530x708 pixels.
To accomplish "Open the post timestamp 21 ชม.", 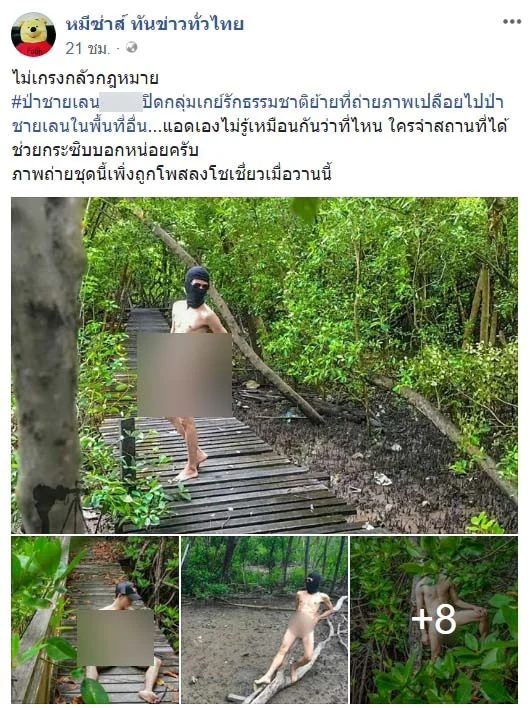I will tap(88, 48).
